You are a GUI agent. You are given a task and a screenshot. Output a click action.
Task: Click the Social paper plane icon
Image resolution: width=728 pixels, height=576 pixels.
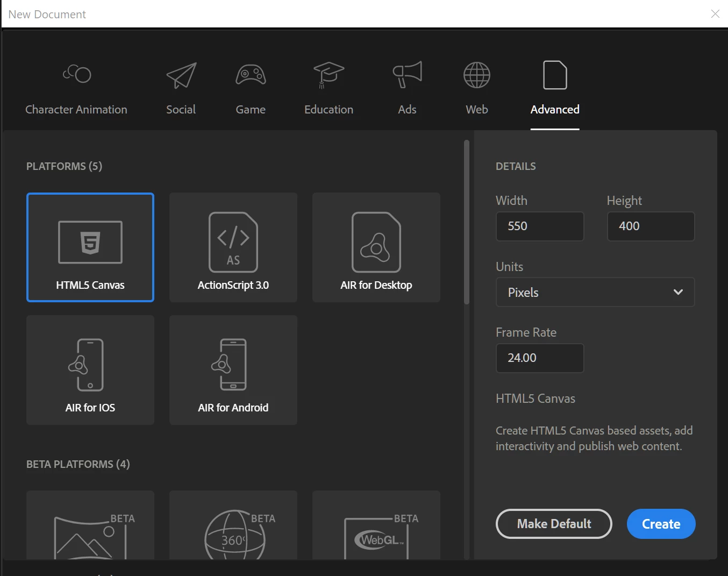pos(181,75)
